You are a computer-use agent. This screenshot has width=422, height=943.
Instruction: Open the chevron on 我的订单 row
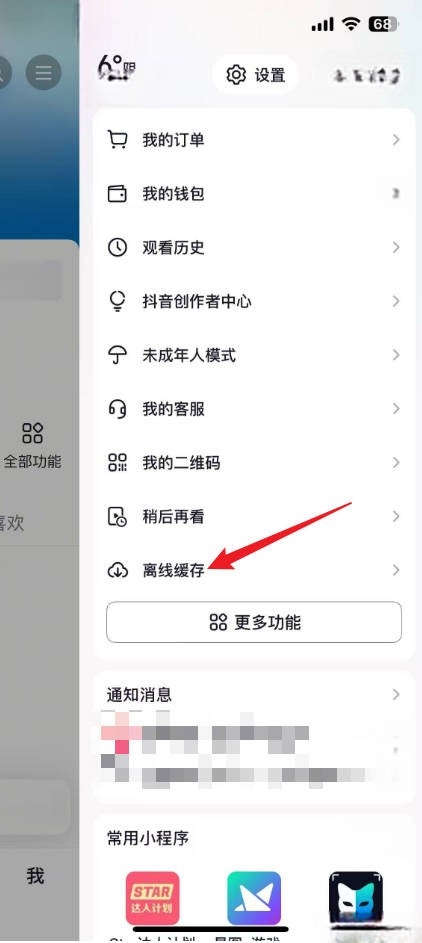(x=396, y=140)
